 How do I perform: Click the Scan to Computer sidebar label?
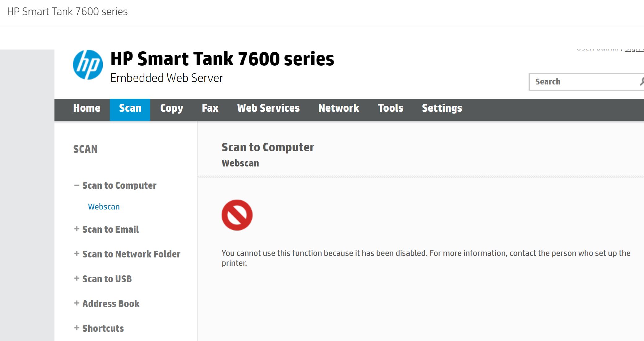click(119, 186)
